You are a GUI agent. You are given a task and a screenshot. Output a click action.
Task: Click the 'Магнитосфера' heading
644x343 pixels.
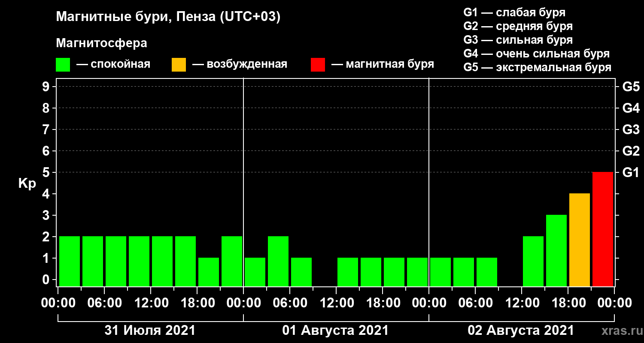tap(101, 43)
